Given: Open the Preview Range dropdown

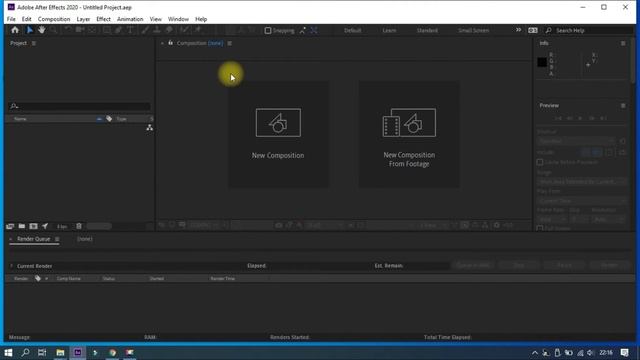Looking at the screenshot, I should pos(582,182).
